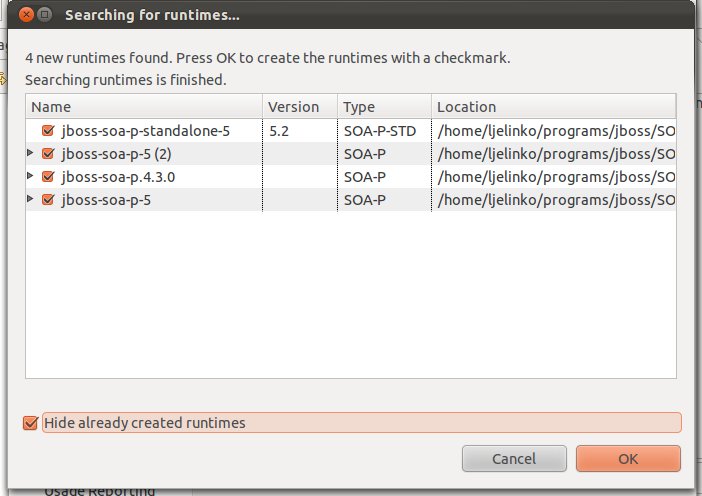Minimize the runtimes search dialog
The width and height of the screenshot is (702, 496).
coord(45,16)
